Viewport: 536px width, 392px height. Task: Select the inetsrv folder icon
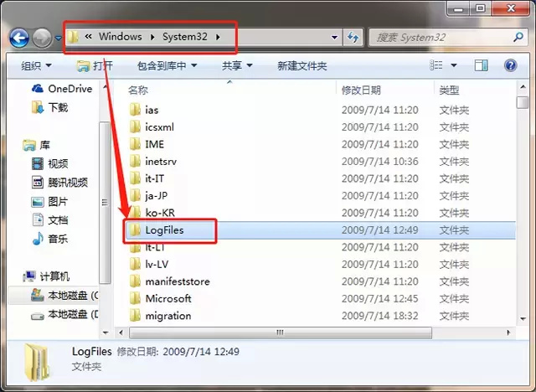coord(135,161)
